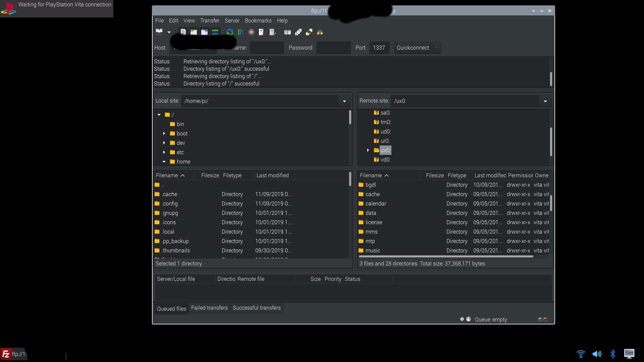Image resolution: width=644 pixels, height=362 pixels.
Task: Open the directory listing filters icon
Action: [x=287, y=32]
